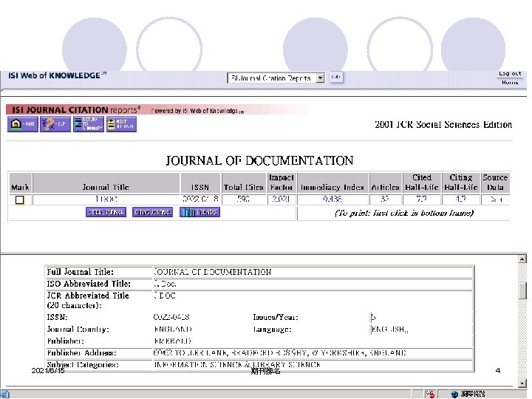532x399 pixels.
Task: Click the Cited Half-Life column header
Action: click(x=422, y=183)
